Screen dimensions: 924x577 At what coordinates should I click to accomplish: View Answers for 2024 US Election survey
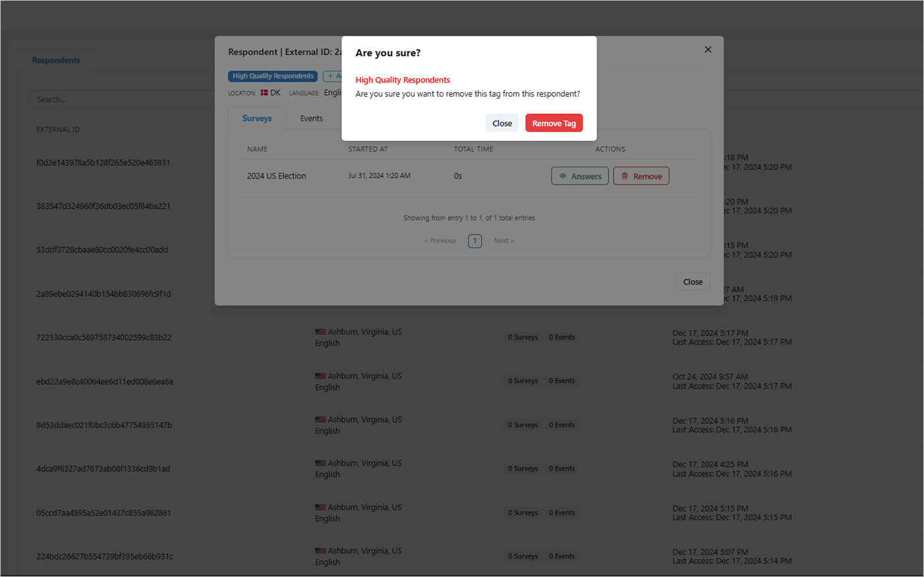[580, 176]
